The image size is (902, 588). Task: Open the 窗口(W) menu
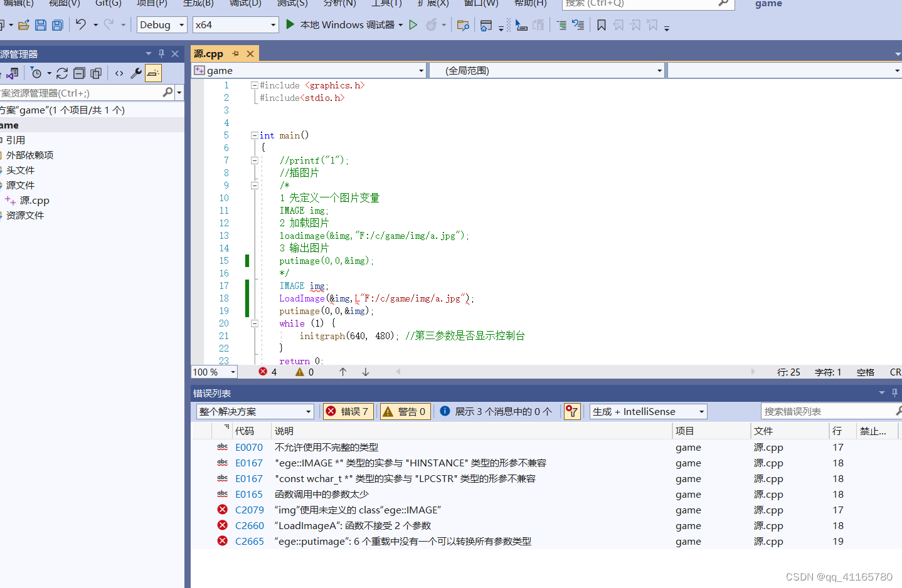coord(481,3)
